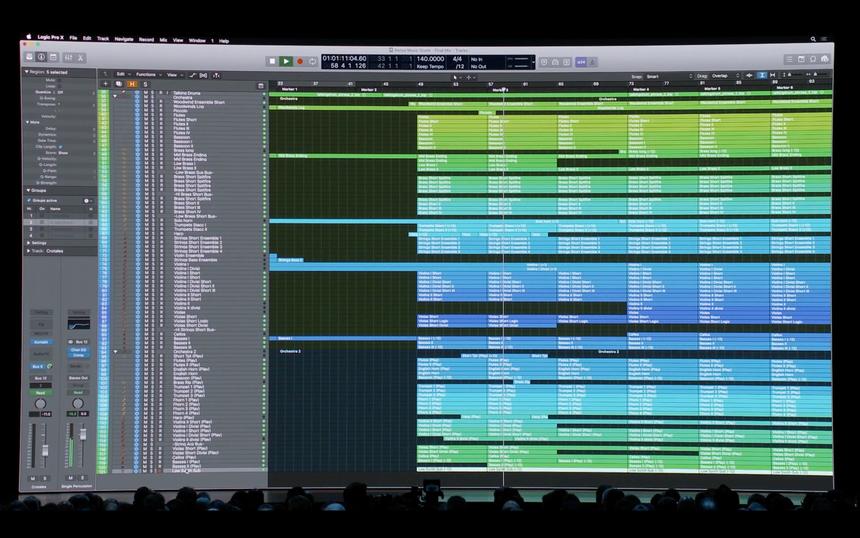The image size is (860, 538).
Task: Click the Play button in transport
Action: click(286, 61)
